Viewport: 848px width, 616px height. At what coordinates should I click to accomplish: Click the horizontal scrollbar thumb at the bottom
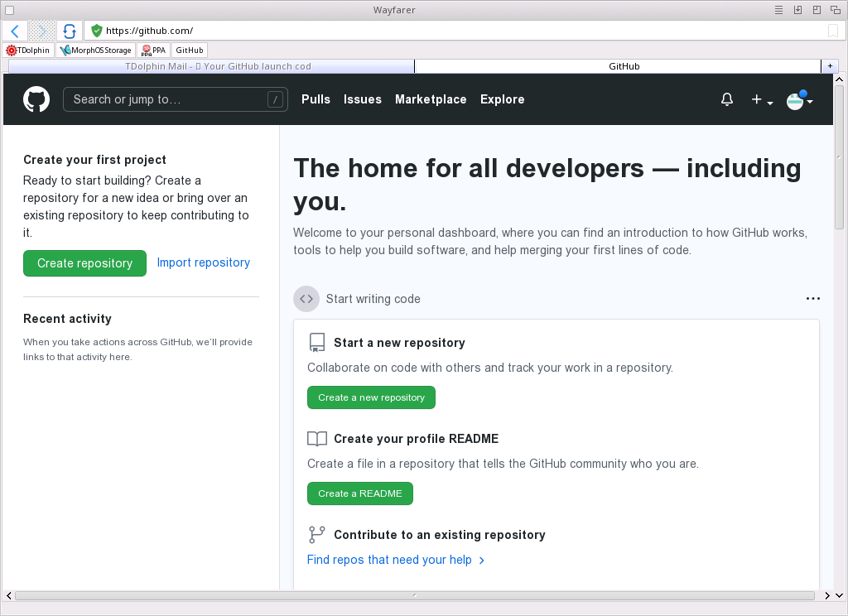coord(415,595)
